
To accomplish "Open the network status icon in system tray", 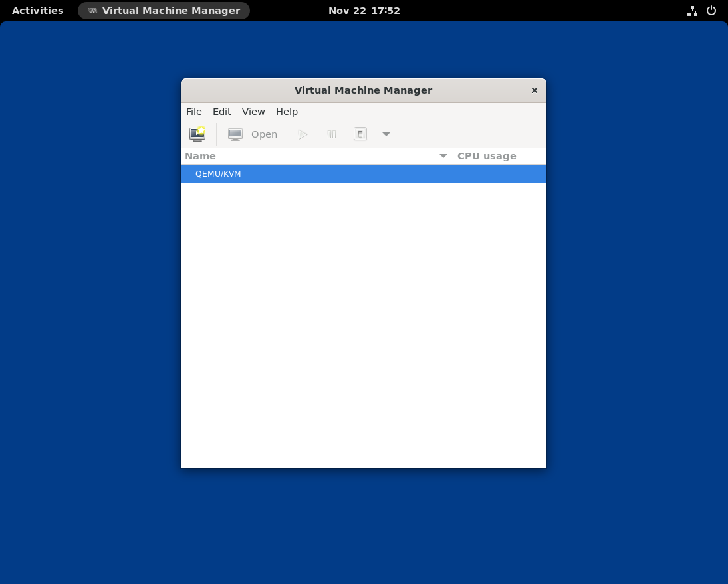I will click(692, 11).
